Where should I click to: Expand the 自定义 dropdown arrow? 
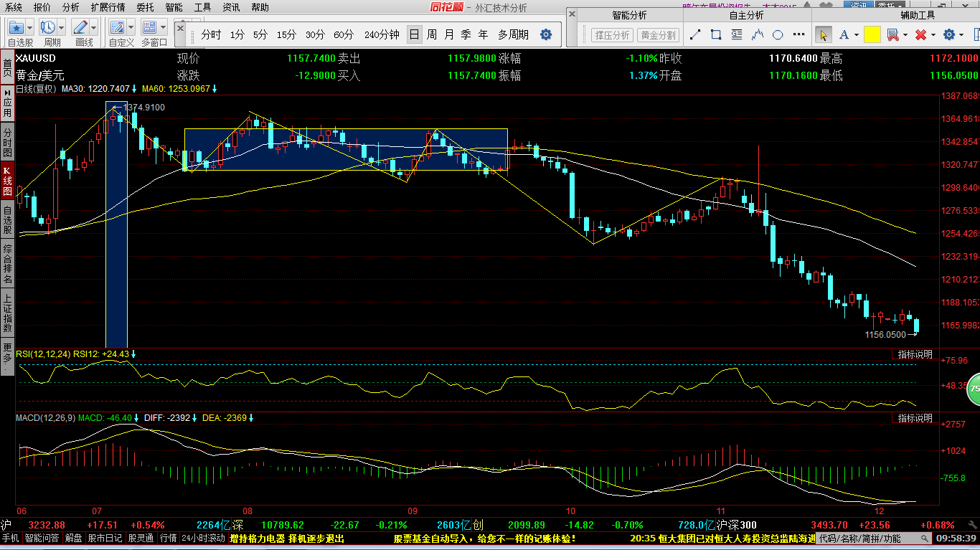131,28
